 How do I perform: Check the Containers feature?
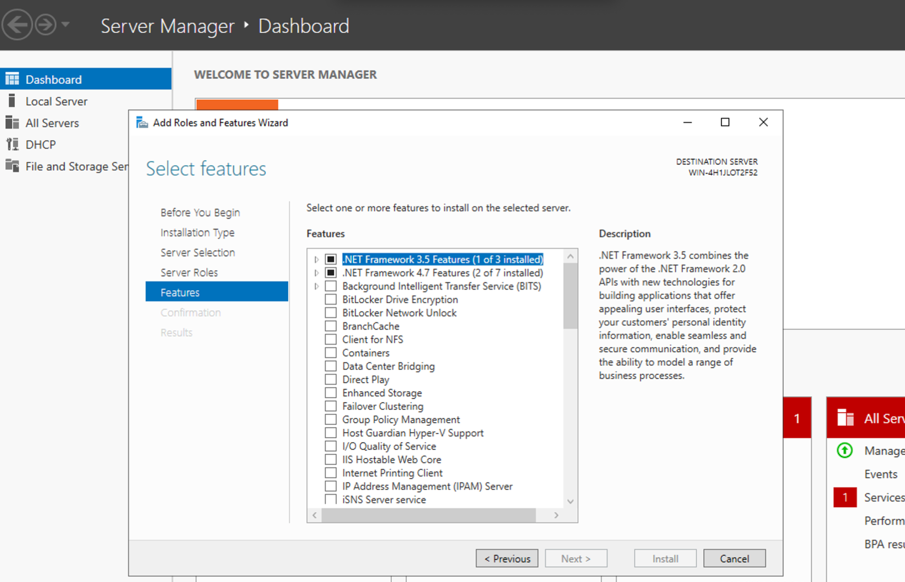click(330, 352)
